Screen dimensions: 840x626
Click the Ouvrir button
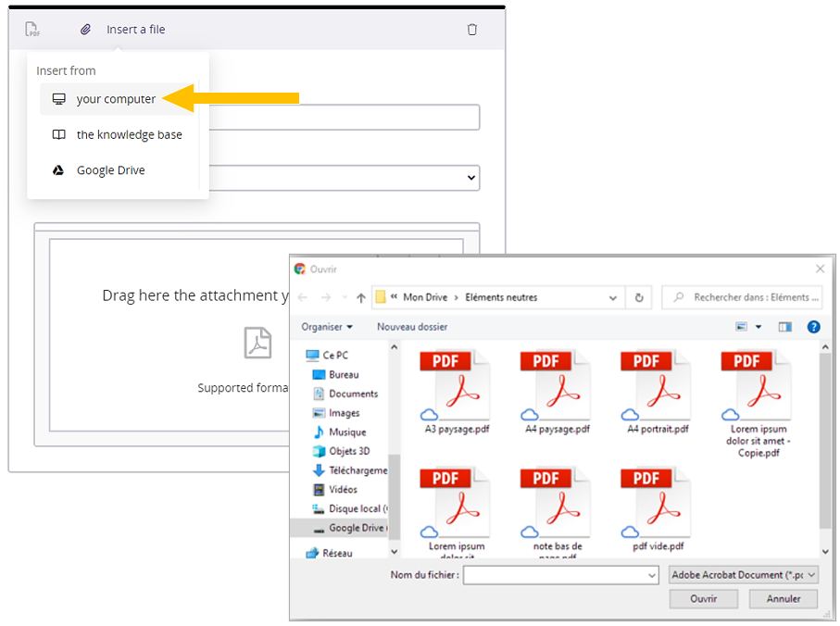click(x=703, y=599)
